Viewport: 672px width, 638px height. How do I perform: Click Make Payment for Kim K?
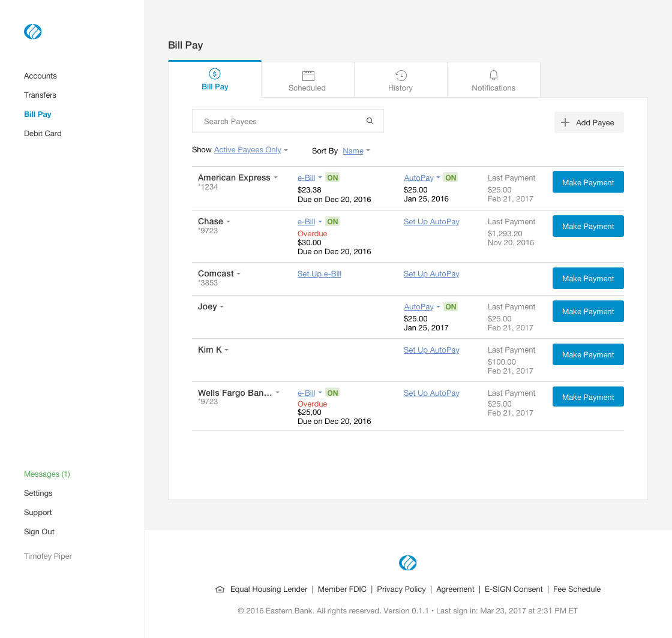(588, 354)
